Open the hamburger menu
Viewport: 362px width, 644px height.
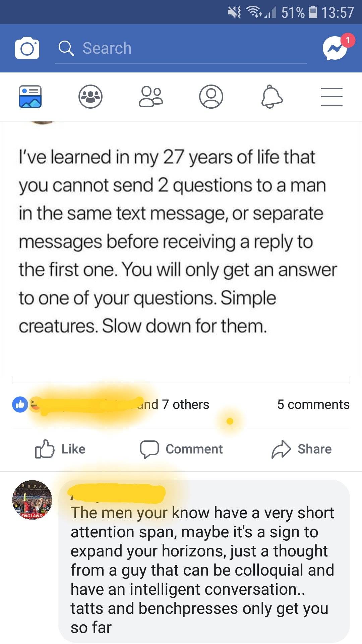pyautogui.click(x=332, y=97)
